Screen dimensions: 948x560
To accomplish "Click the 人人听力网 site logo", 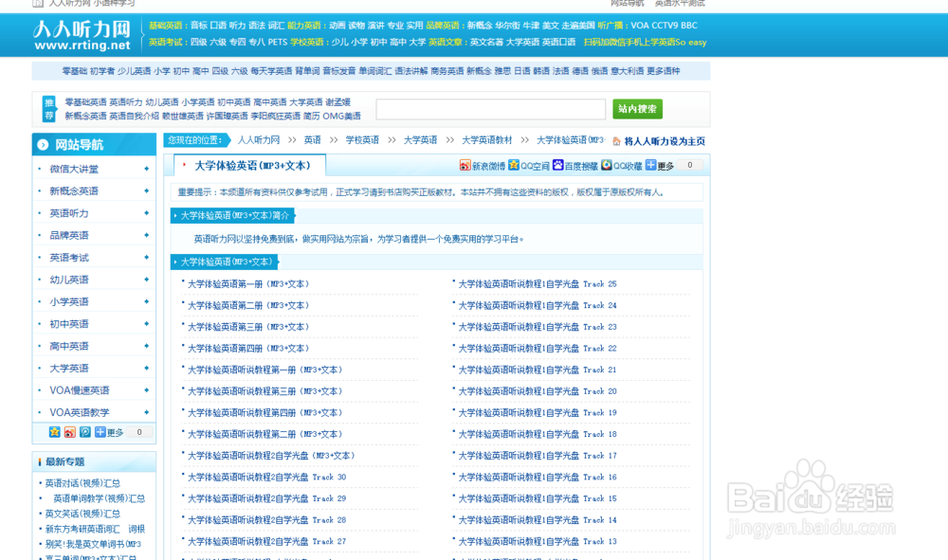I will click(x=82, y=36).
